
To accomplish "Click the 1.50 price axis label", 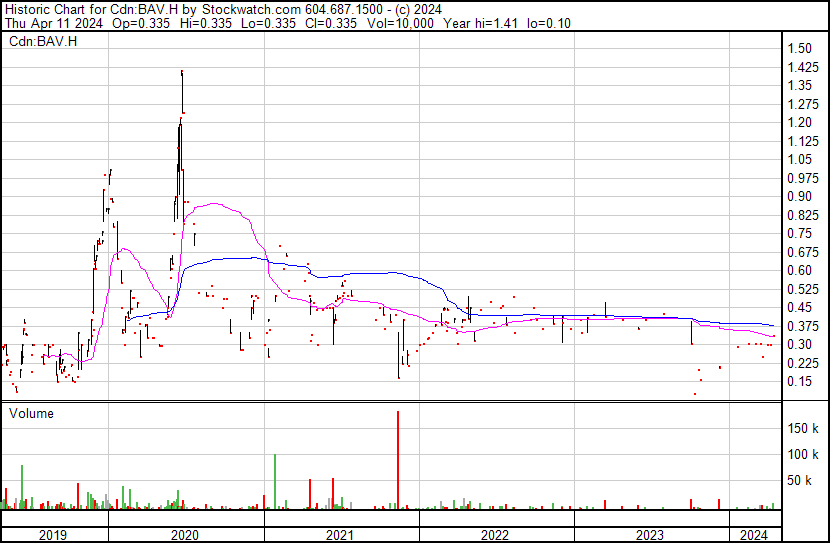I will click(x=798, y=48).
